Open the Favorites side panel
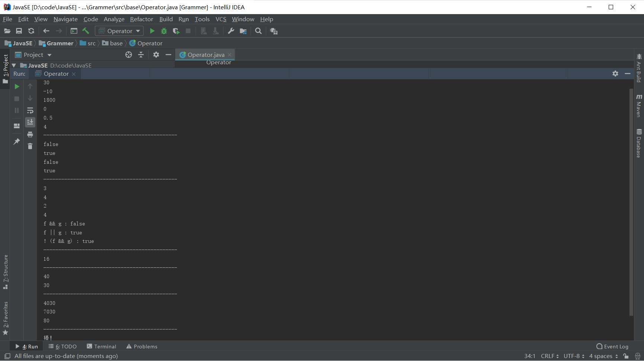644x361 pixels. pos(6,318)
